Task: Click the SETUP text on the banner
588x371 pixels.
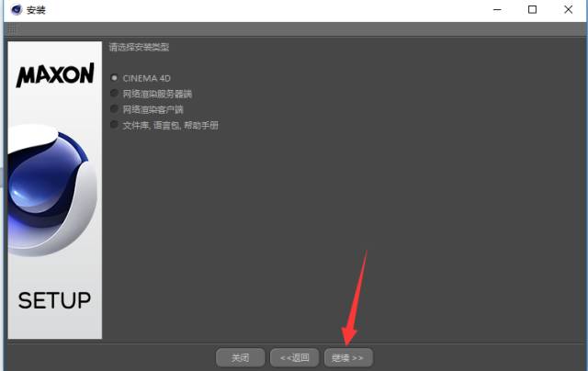Action: pos(55,300)
